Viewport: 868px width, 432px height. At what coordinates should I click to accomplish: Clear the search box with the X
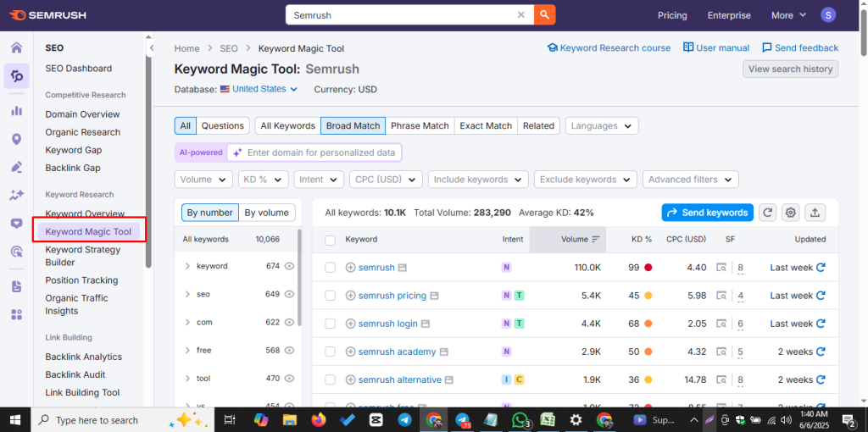(521, 15)
